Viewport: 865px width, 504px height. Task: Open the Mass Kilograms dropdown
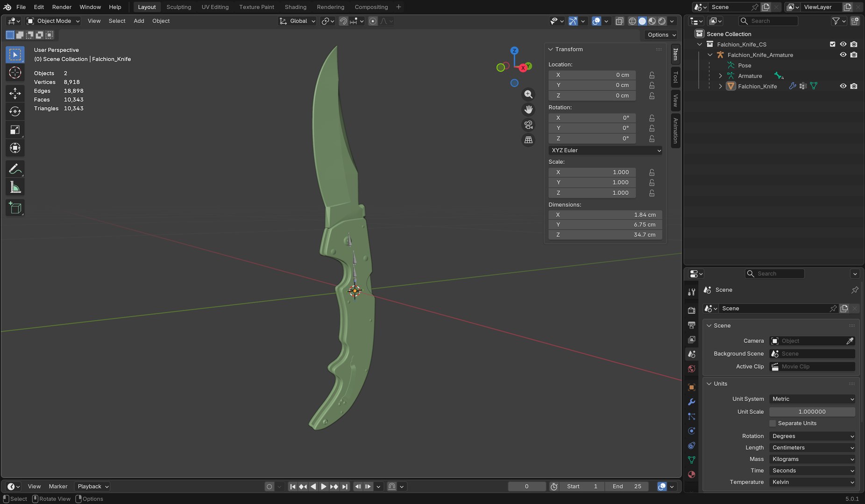coord(812,459)
